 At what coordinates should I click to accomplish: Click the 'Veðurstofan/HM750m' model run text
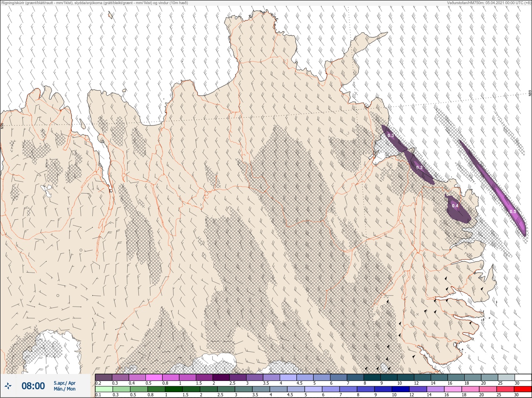click(466, 2)
